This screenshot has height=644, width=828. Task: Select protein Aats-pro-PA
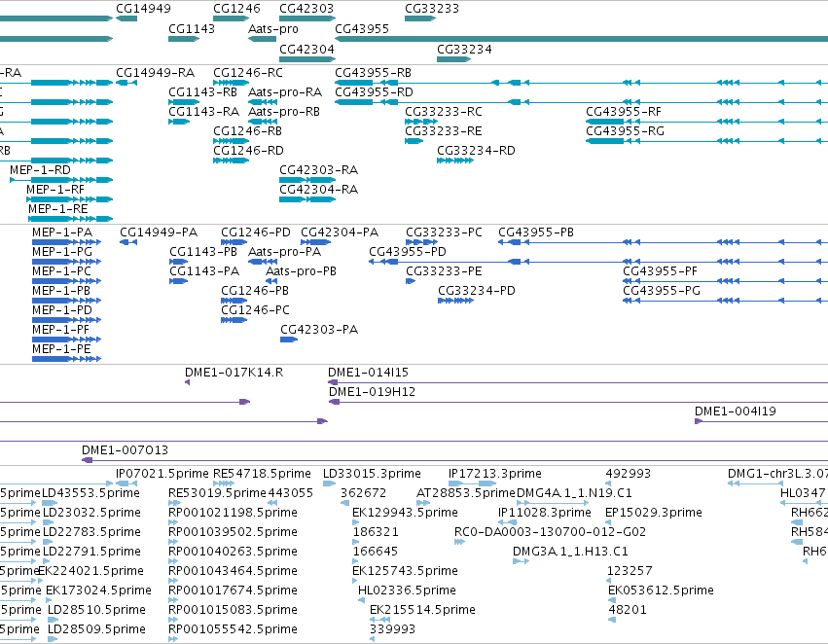[285, 252]
